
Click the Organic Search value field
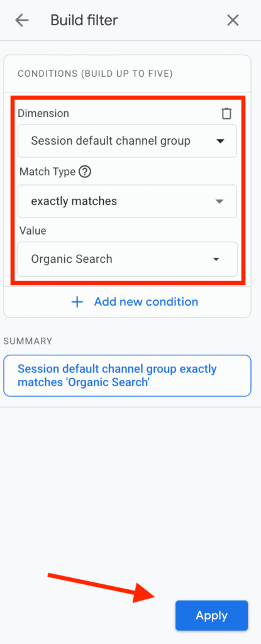128,259
